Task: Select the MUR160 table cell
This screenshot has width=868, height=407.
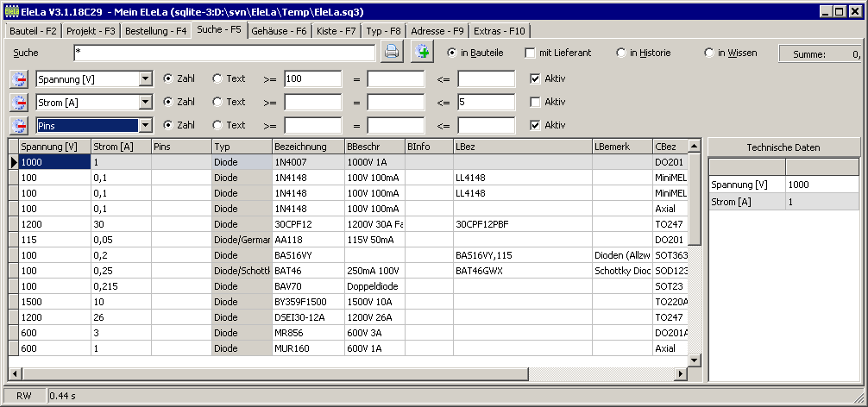Action: (308, 348)
